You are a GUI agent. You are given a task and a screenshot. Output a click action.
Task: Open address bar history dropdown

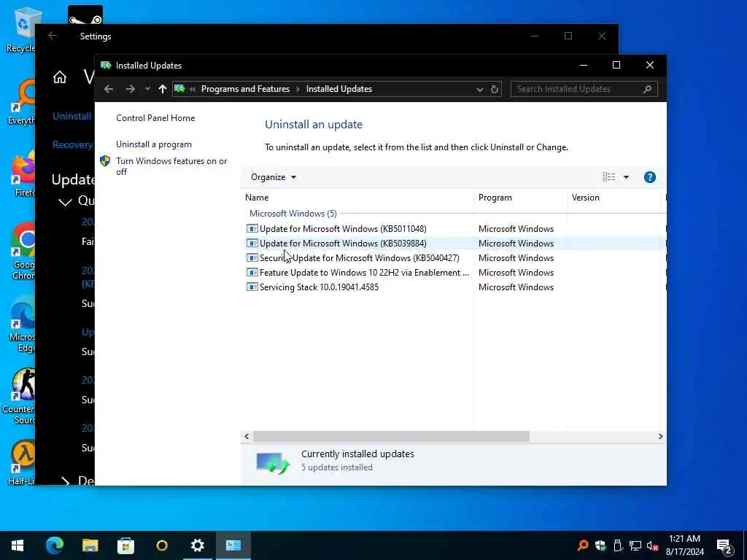480,90
